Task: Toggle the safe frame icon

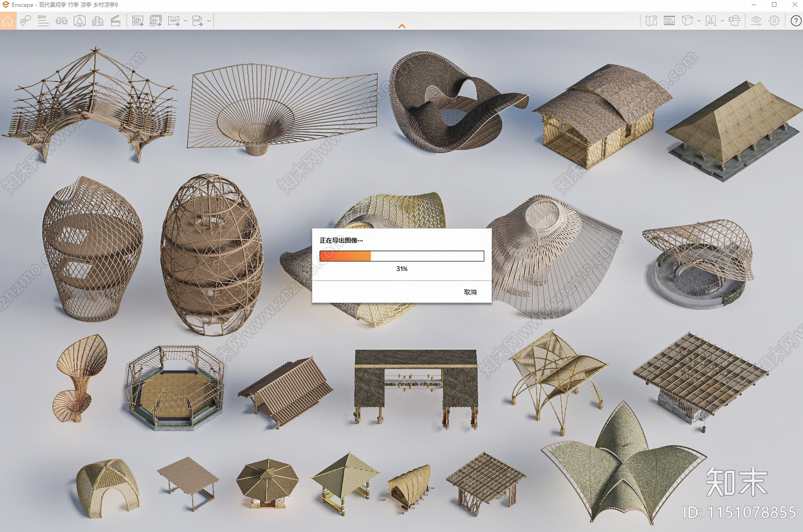Action: point(670,21)
